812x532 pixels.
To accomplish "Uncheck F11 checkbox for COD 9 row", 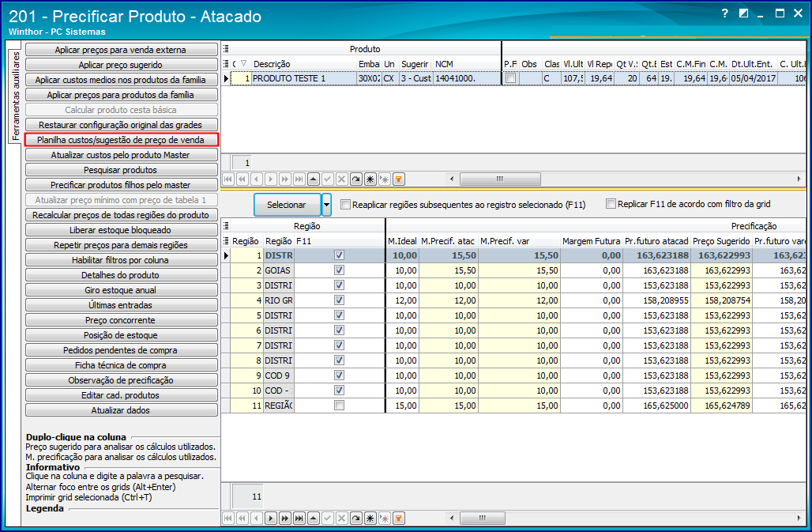I will pyautogui.click(x=339, y=375).
